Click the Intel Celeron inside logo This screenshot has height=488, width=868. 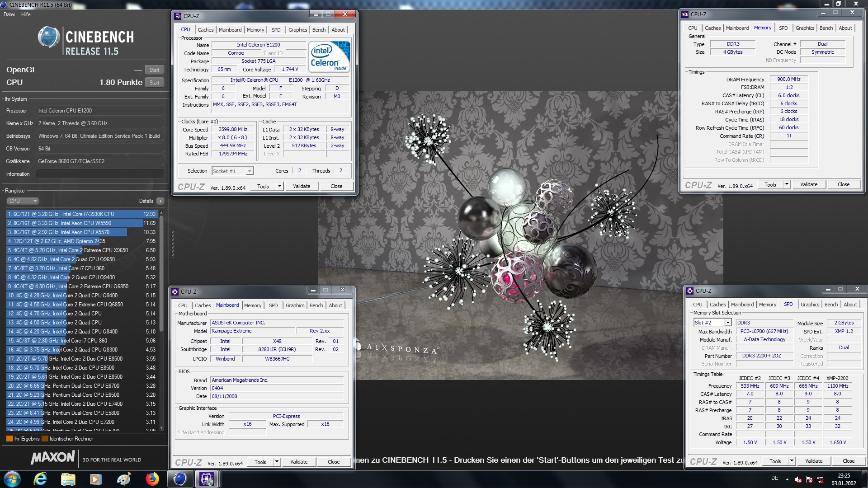click(x=329, y=56)
